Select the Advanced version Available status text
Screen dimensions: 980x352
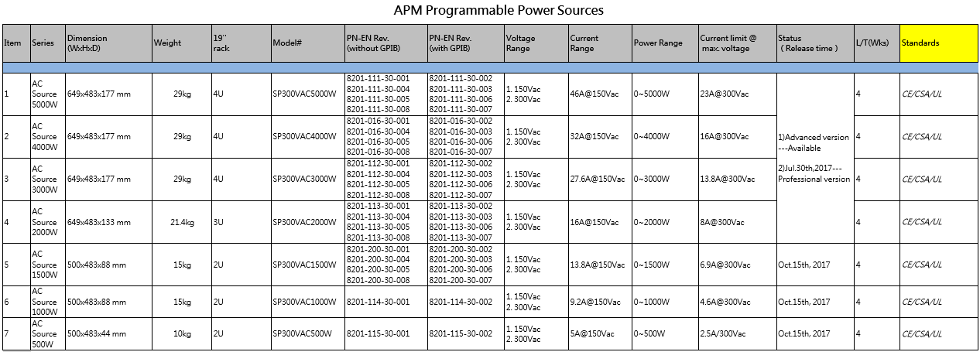pos(813,142)
